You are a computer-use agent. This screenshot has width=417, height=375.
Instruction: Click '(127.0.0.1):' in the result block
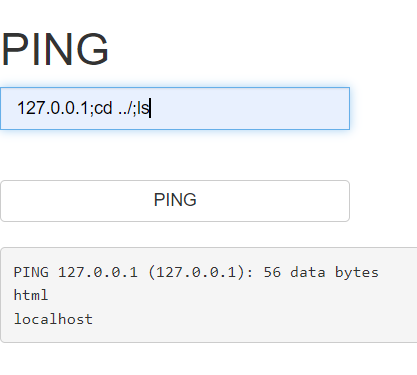click(200, 272)
